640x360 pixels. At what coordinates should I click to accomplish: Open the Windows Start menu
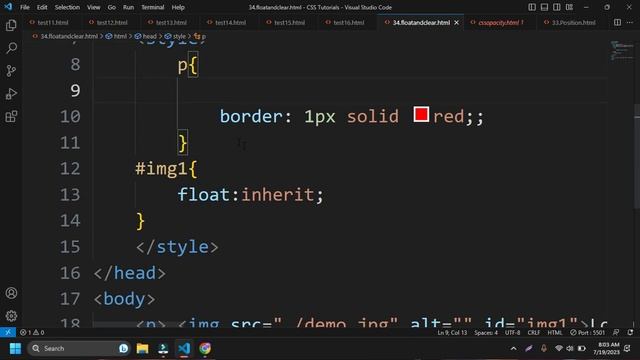tap(15, 349)
